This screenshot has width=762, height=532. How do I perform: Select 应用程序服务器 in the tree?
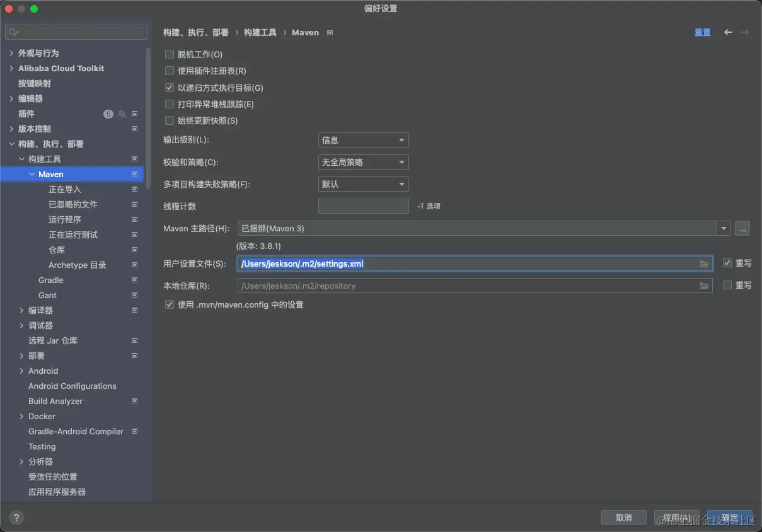coord(57,492)
